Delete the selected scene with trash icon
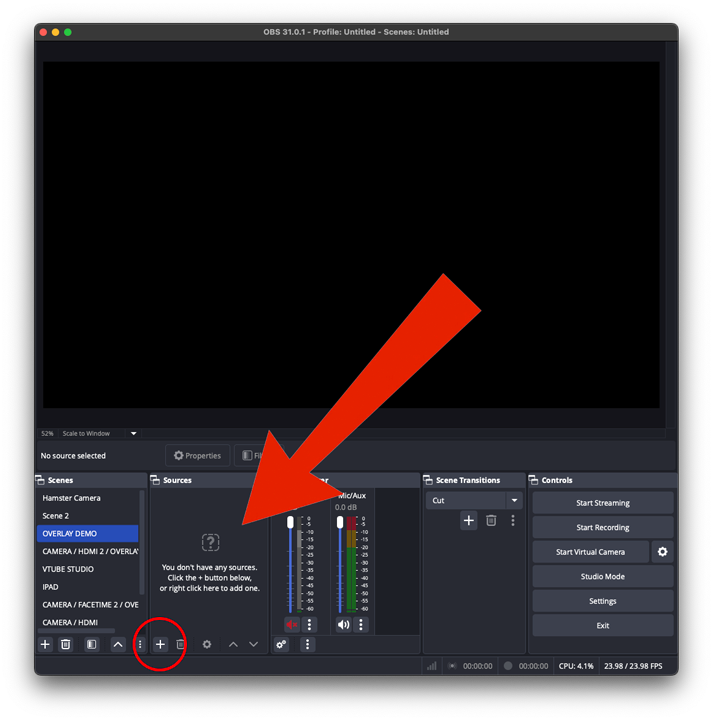 66,645
